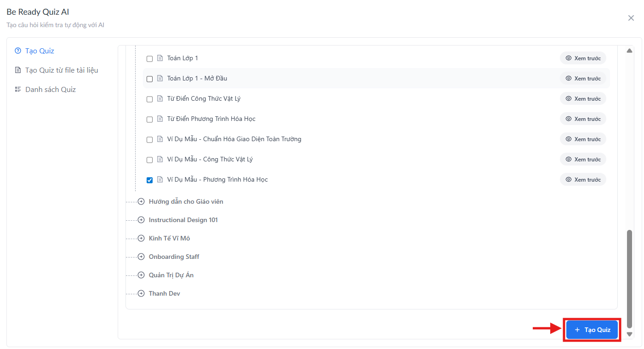Open the Danh sách Quiz tab

[46, 89]
